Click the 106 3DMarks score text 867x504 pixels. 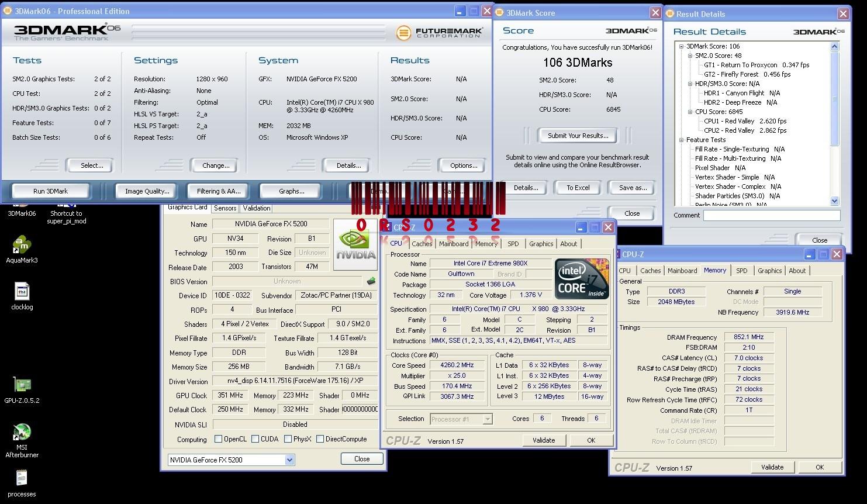coord(578,63)
